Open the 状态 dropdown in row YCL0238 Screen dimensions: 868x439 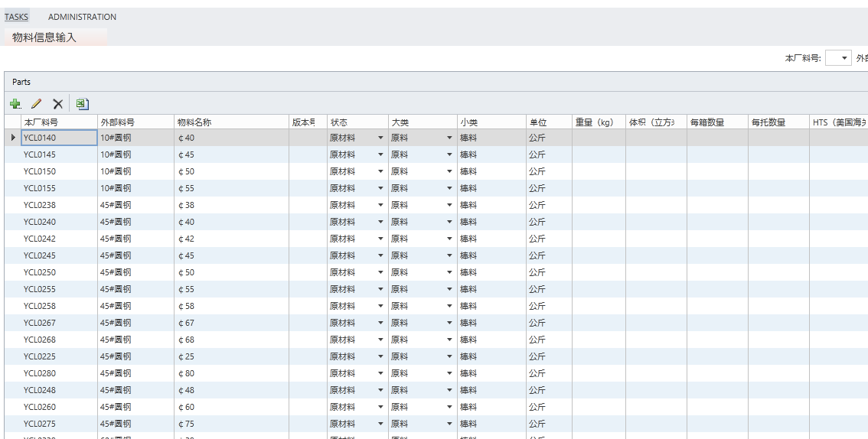point(380,205)
